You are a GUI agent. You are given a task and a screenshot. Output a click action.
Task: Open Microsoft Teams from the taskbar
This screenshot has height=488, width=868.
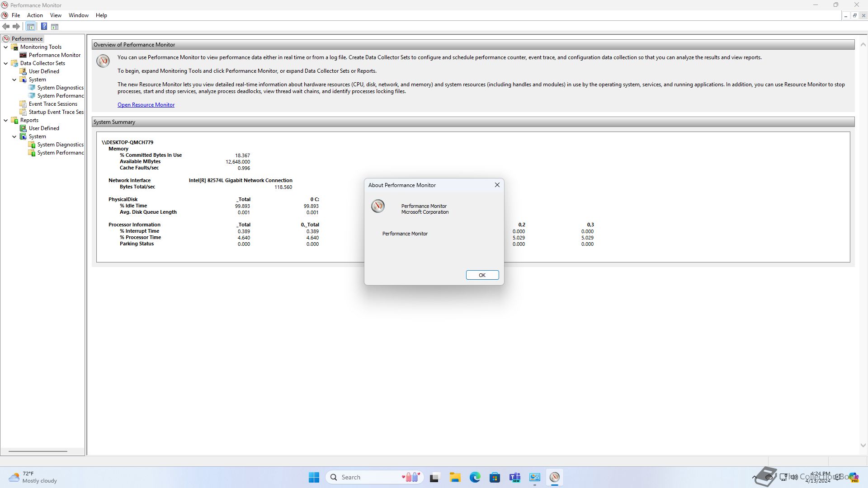point(514,477)
